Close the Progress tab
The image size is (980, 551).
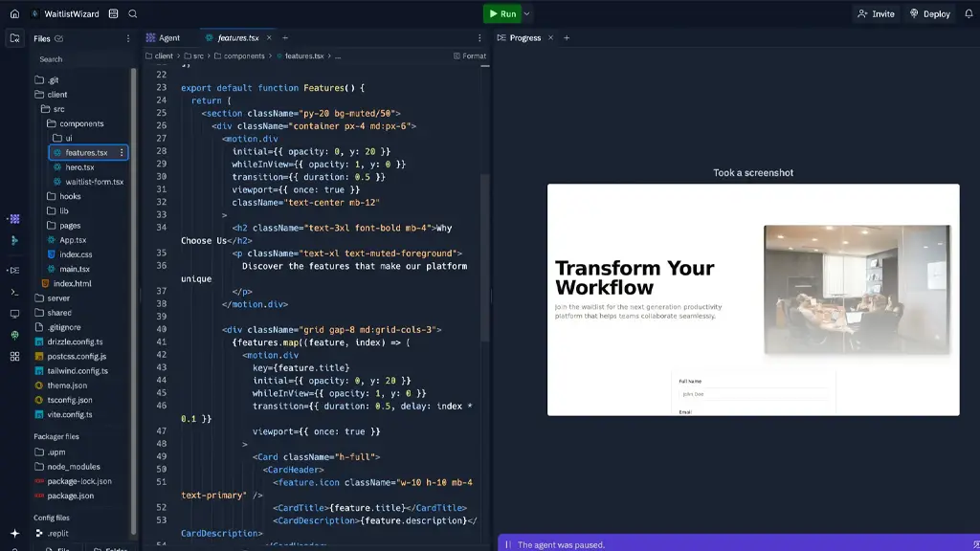550,38
